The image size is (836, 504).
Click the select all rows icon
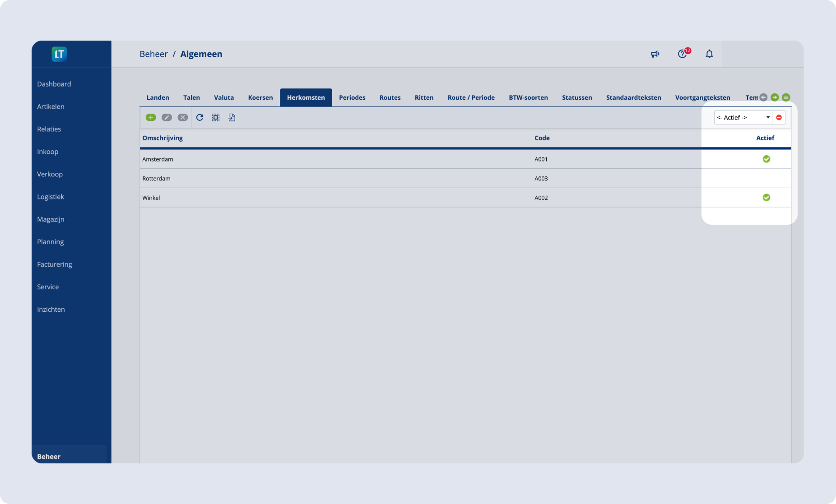point(216,117)
